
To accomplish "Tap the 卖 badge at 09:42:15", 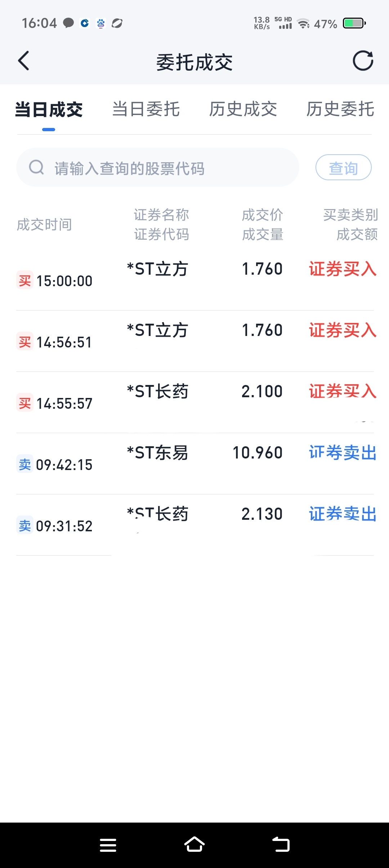I will pos(25,464).
